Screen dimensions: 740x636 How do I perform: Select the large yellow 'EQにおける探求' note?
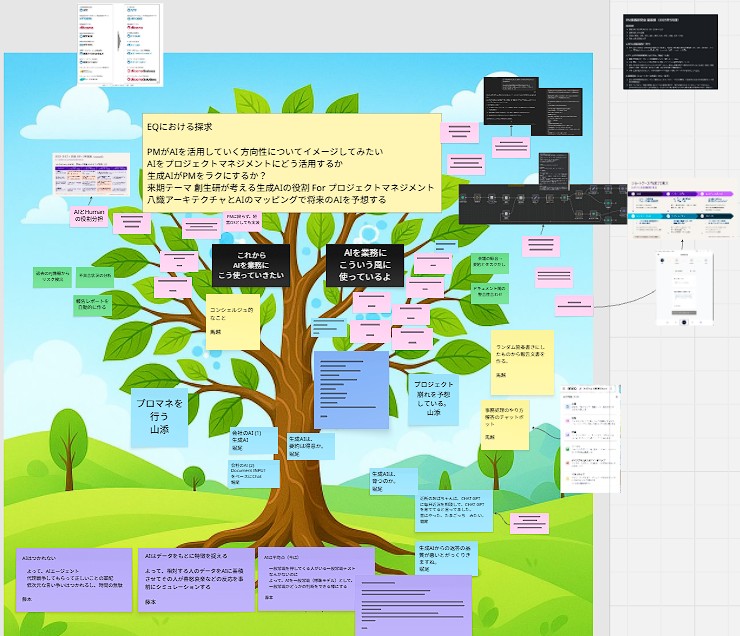[292, 163]
